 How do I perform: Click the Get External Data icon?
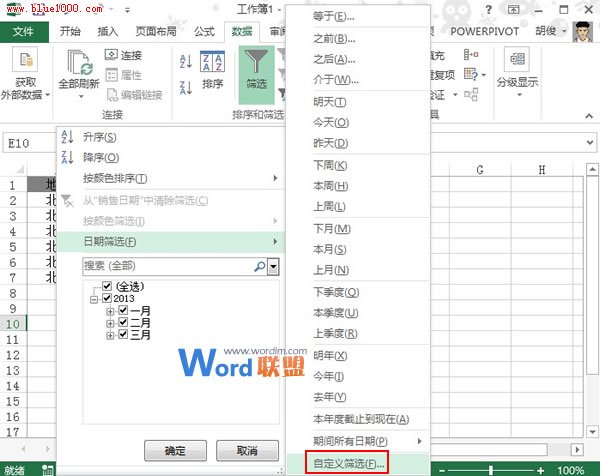(25, 59)
